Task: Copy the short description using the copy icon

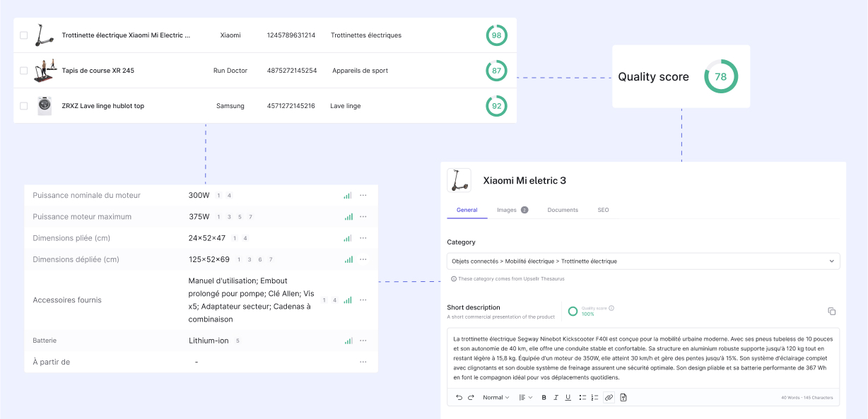Action: coord(832,312)
